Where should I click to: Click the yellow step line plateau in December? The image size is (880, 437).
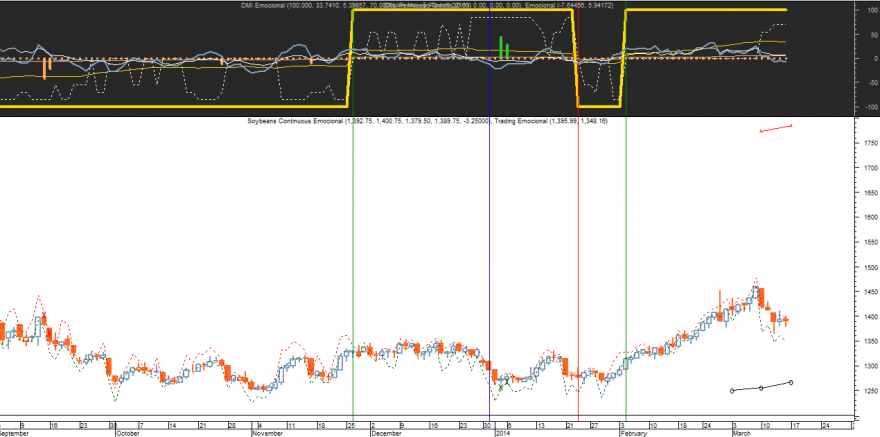click(461, 10)
